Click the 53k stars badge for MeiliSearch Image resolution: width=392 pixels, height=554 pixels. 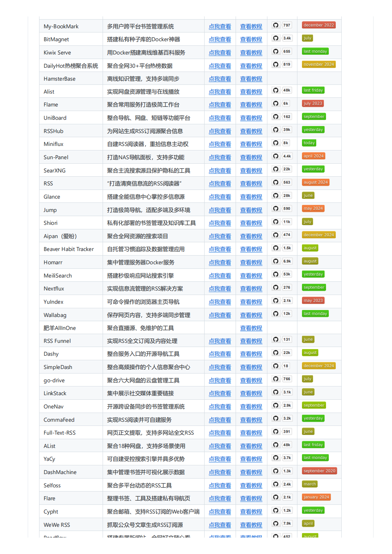(x=287, y=274)
